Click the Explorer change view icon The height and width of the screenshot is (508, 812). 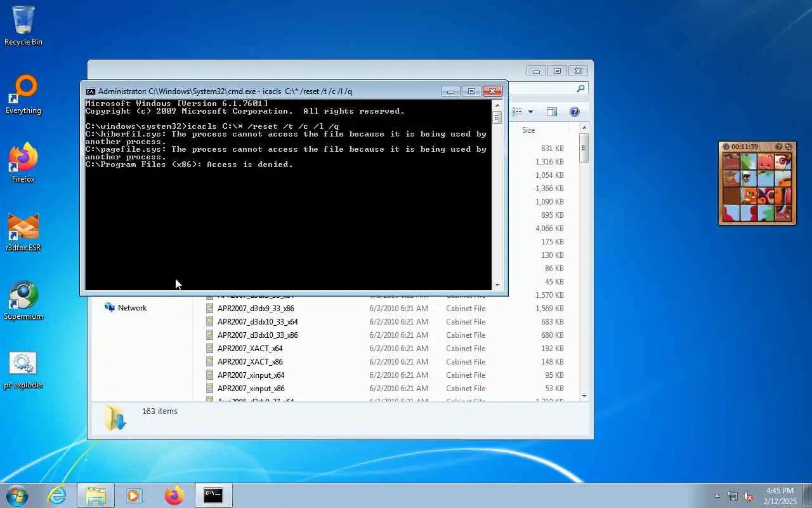517,112
